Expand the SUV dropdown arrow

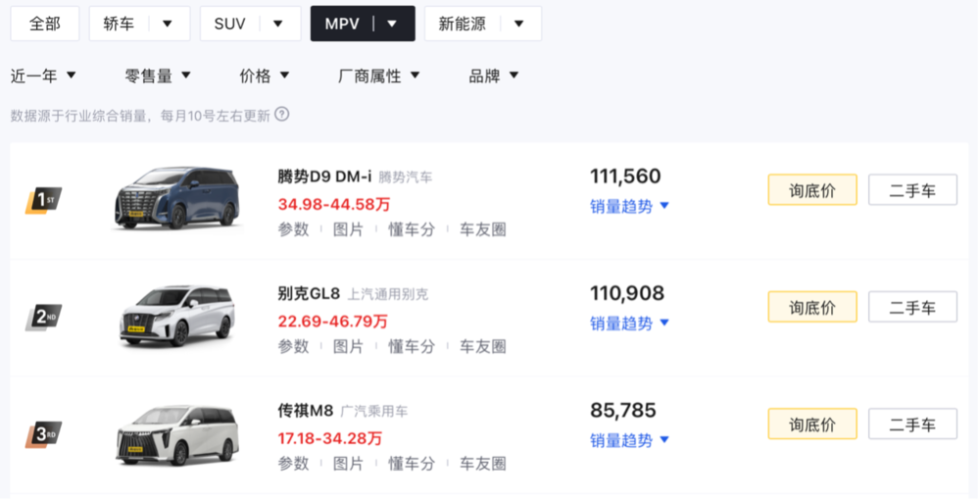tap(278, 24)
